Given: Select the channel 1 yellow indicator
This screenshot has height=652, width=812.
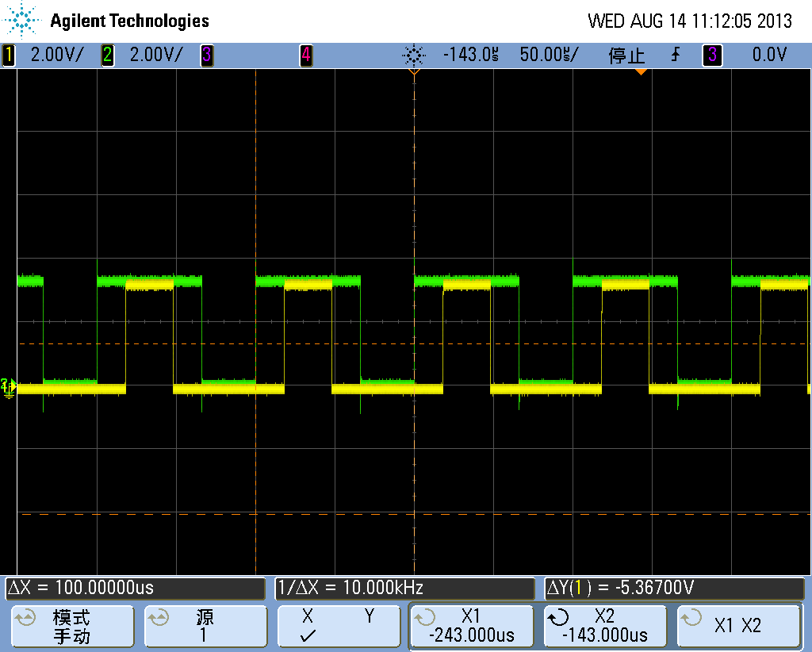Looking at the screenshot, I should tap(8, 55).
